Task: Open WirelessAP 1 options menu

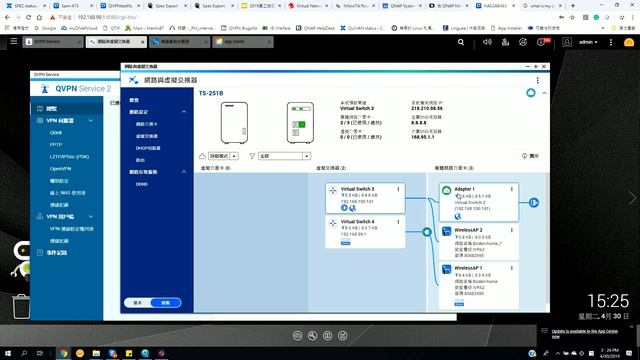Action: 511,268
